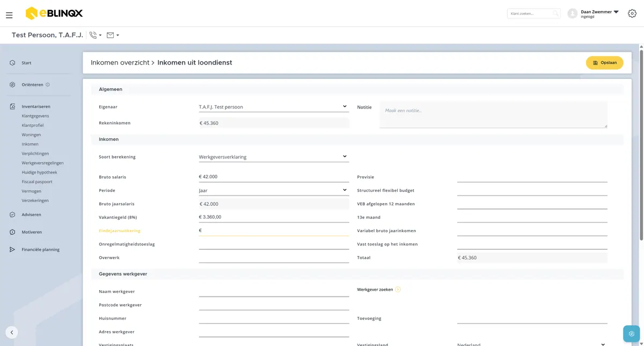Click the eBLINQX logo
The image size is (644, 346).
54,13
